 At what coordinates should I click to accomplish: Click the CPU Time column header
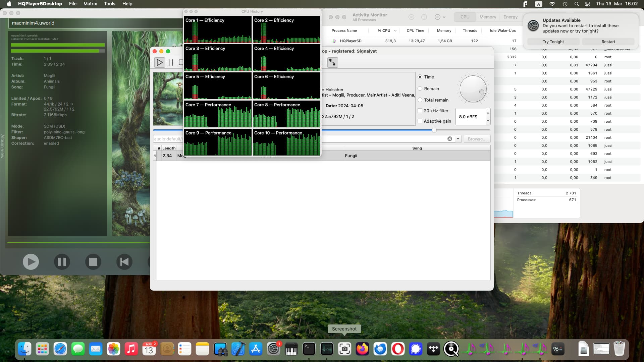[415, 31]
